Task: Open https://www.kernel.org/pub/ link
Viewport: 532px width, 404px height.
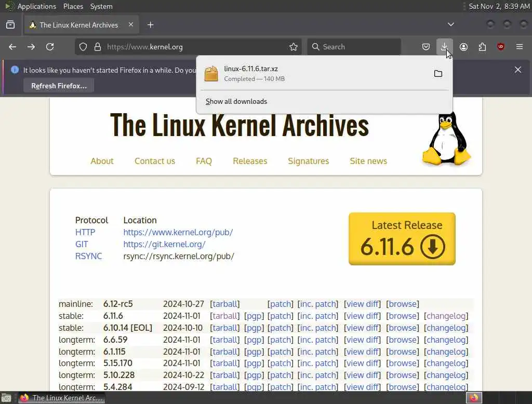Action: pos(178,232)
